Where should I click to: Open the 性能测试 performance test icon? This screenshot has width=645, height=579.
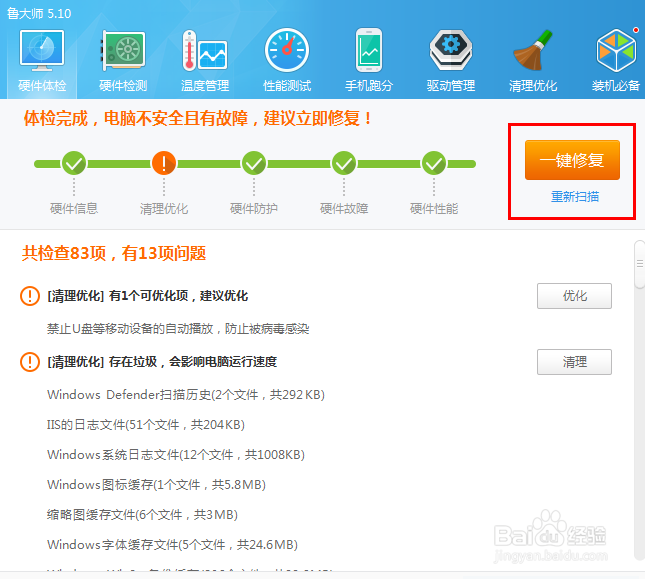(x=287, y=50)
